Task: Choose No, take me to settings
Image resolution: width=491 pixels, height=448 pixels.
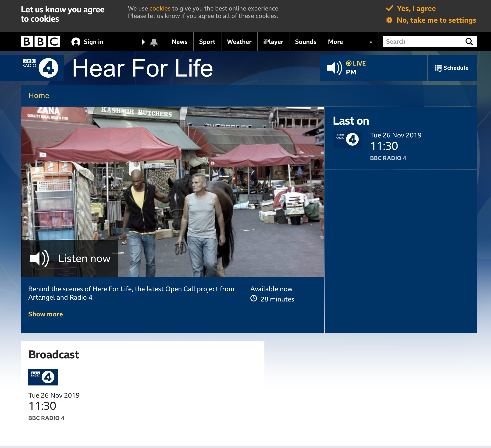Action: click(x=431, y=20)
